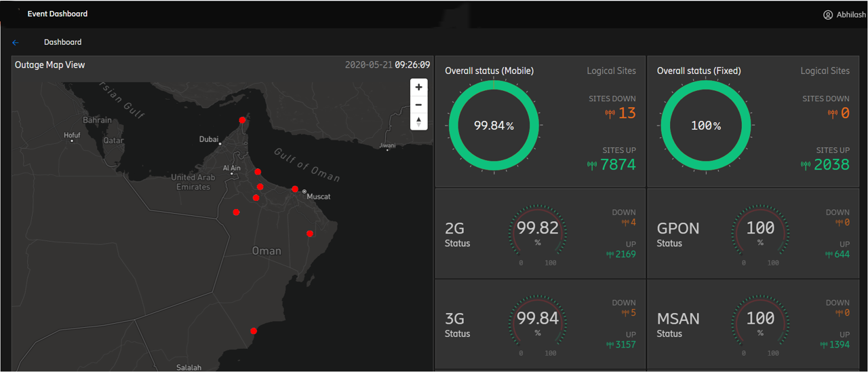Select the outage marker near Muscat
The width and height of the screenshot is (868, 372).
(295, 189)
